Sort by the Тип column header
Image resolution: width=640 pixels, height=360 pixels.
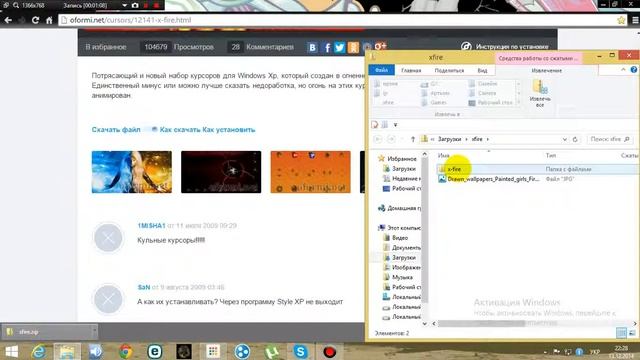(x=551, y=156)
